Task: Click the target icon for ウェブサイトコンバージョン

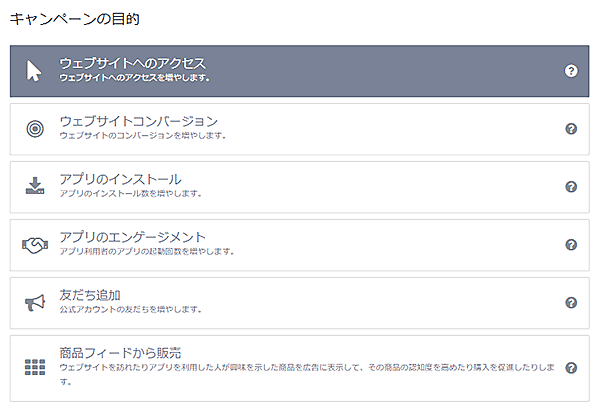Action: pos(35,128)
